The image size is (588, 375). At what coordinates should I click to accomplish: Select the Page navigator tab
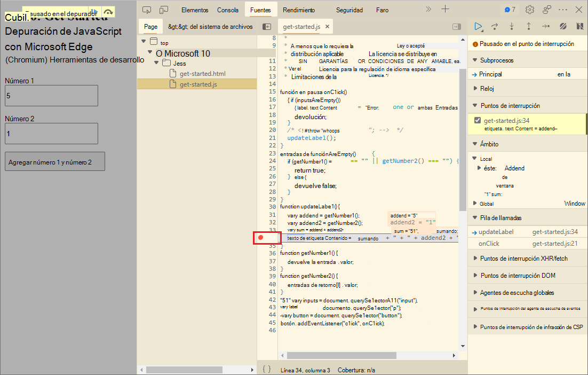(x=151, y=27)
